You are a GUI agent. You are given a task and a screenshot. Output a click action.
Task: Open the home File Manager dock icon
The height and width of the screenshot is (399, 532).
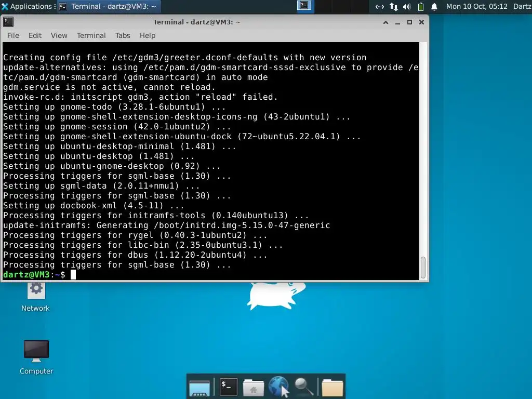[254, 387]
